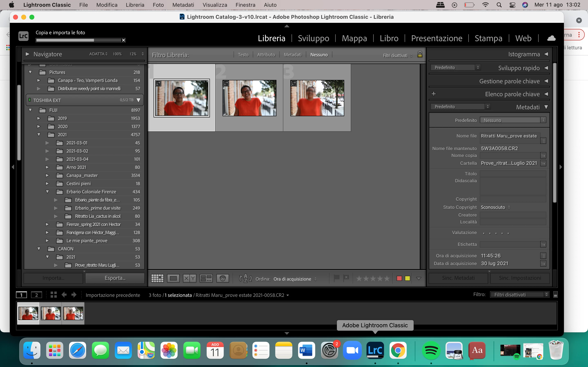This screenshot has width=588, height=367.
Task: Click the Esporta button
Action: click(x=115, y=278)
